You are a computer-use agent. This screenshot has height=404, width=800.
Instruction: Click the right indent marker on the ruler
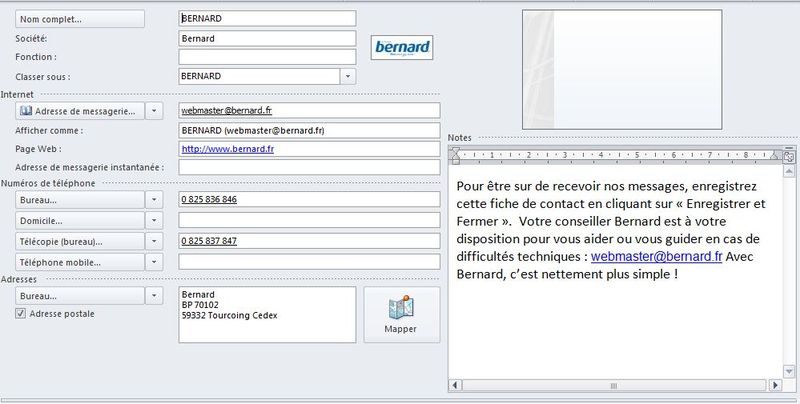coord(774,156)
